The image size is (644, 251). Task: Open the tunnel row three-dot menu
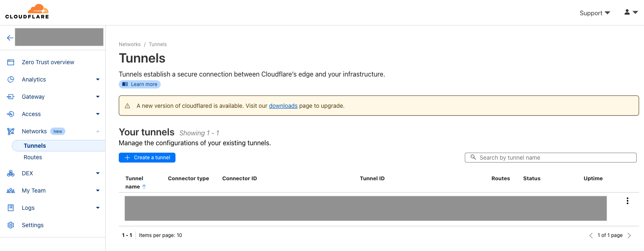[627, 201]
